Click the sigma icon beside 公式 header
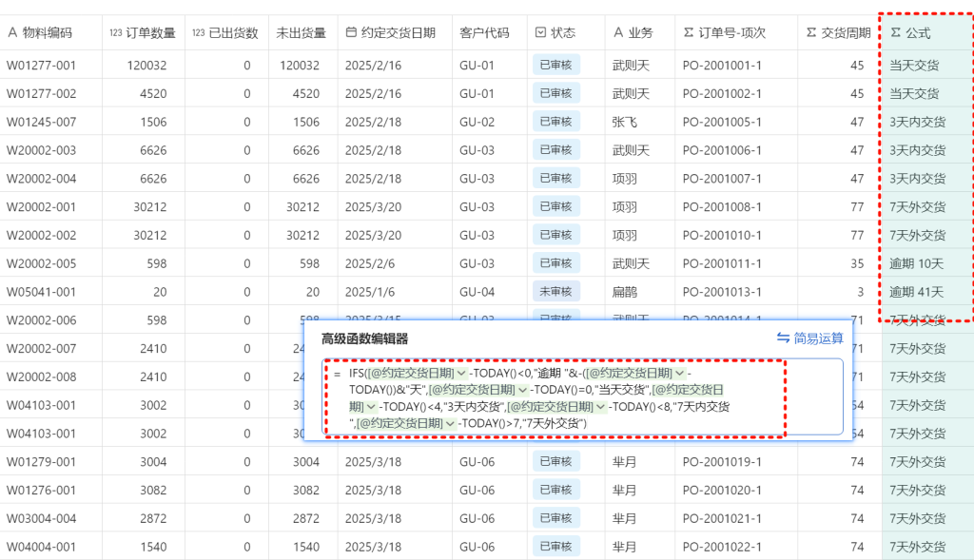Viewport: 974px width, 560px height. [895, 32]
